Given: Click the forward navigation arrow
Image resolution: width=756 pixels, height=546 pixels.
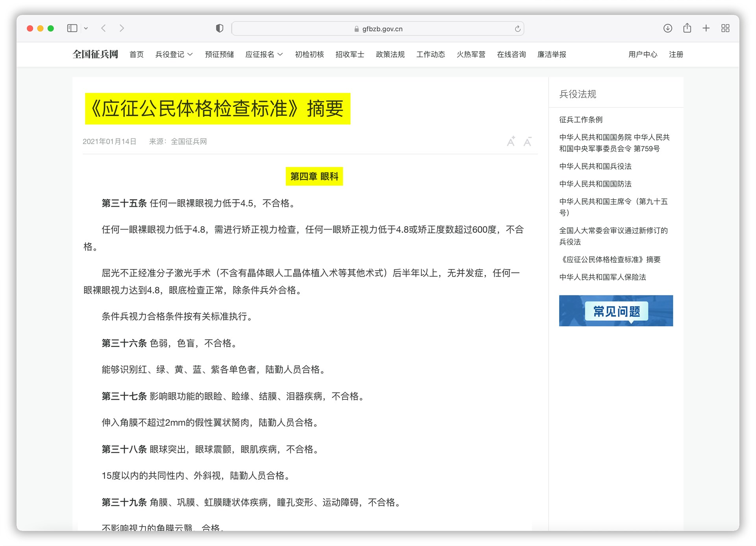Looking at the screenshot, I should tap(122, 28).
